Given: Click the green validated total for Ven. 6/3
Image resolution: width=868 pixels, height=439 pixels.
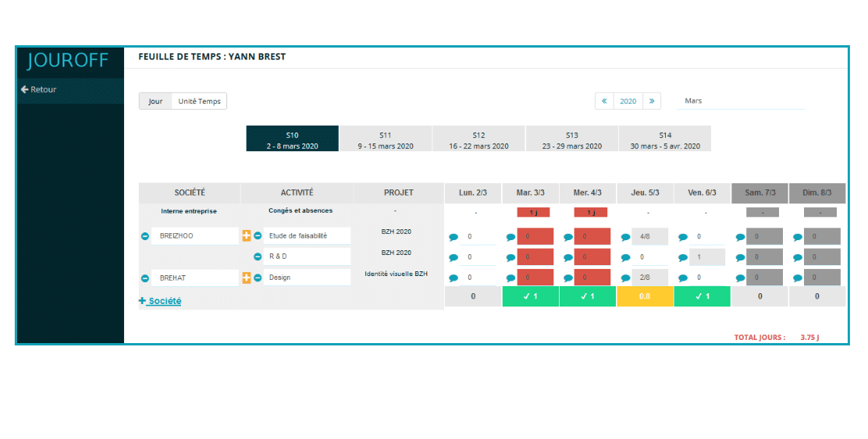Looking at the screenshot, I should tap(702, 296).
